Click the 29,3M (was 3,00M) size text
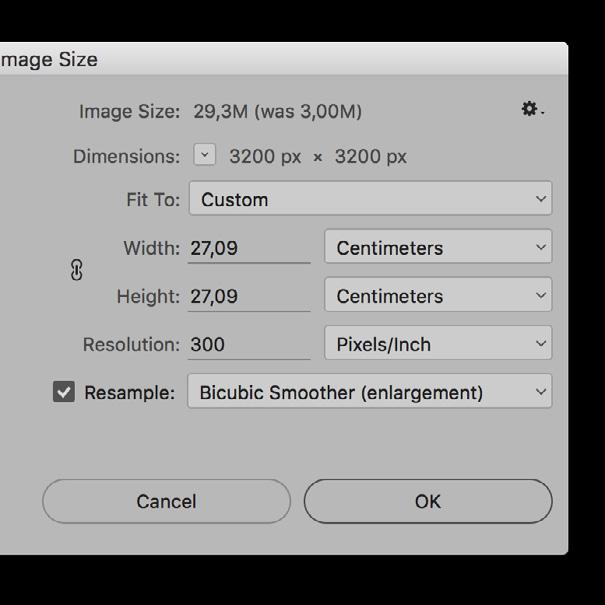The image size is (605, 605). pyautogui.click(x=277, y=112)
